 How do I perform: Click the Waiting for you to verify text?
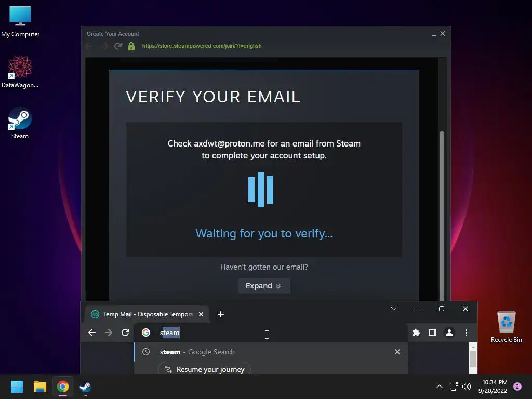pos(264,233)
